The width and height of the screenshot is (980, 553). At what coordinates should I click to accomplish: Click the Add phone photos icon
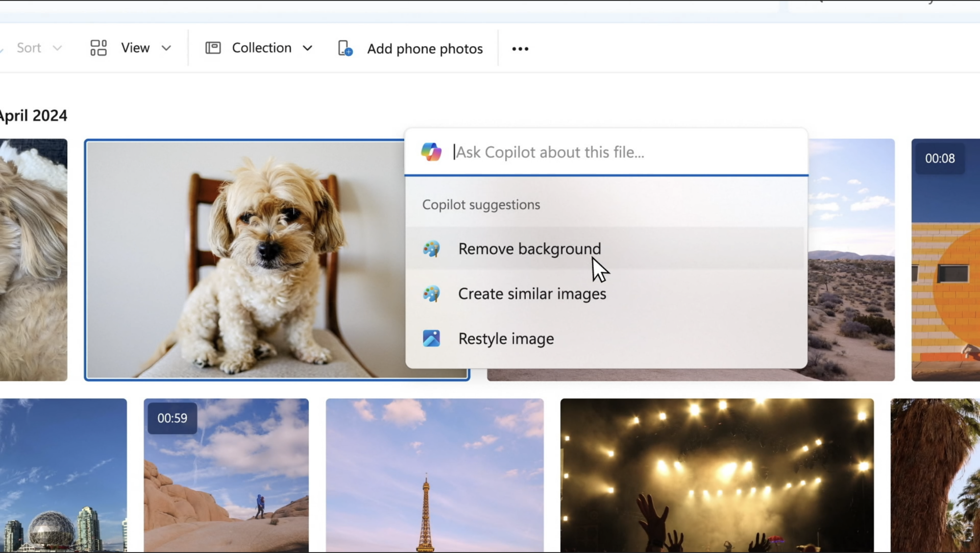tap(344, 48)
